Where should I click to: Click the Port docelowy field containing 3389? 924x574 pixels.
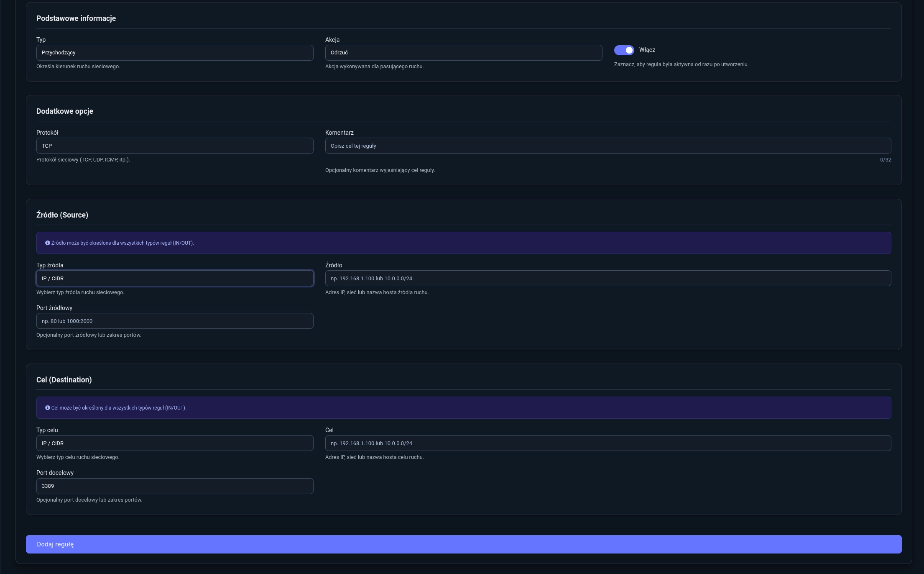tap(175, 486)
